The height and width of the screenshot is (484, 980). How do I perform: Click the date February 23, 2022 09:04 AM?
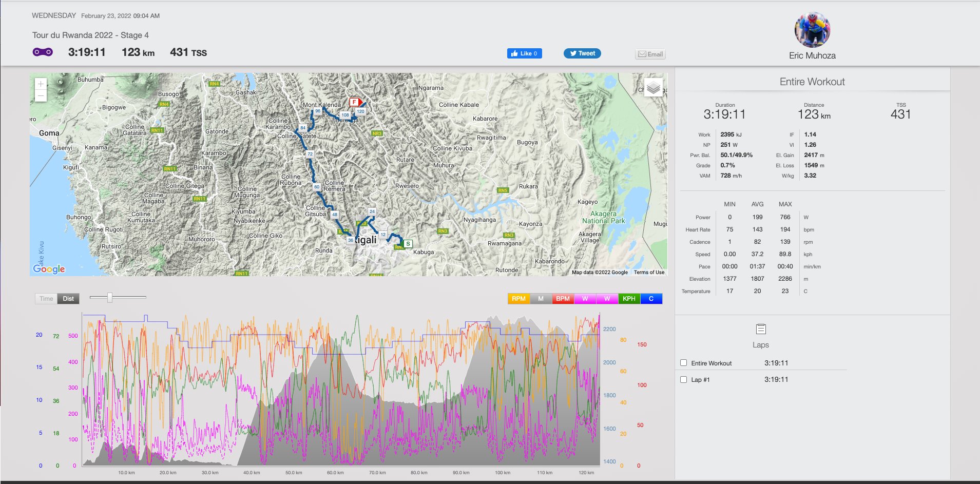pyautogui.click(x=120, y=16)
